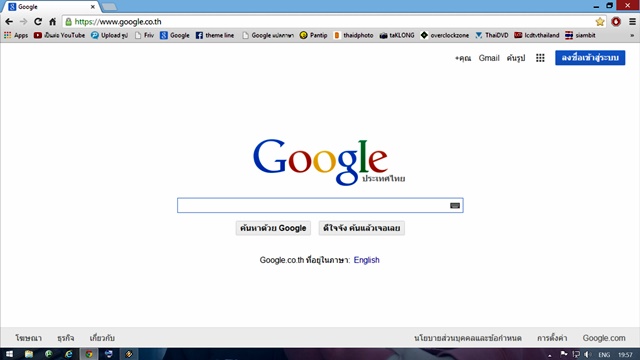The height and width of the screenshot is (360, 640).
Task: Open the โฆษณา footer link
Action: click(x=29, y=338)
